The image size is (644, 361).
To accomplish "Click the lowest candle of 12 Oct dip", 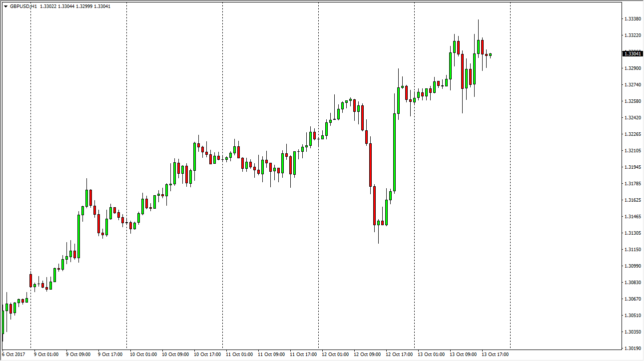I will click(x=379, y=223).
